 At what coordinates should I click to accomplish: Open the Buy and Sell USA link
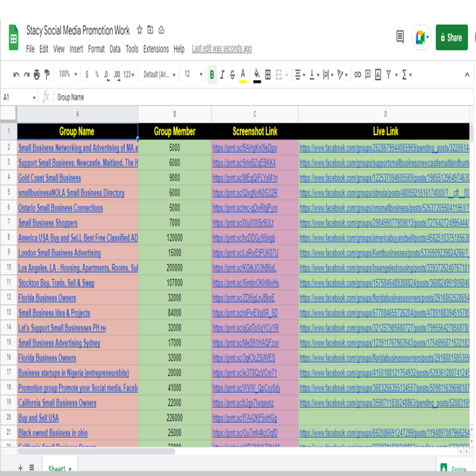39,418
